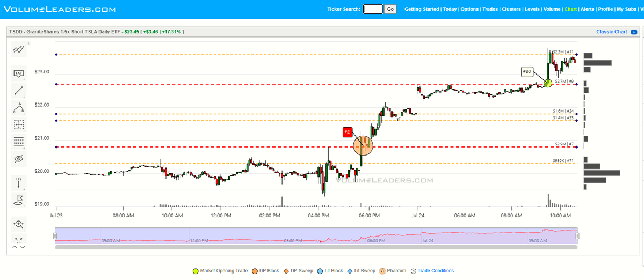
Task: Click the toolbar up chevron
Action: pyautogui.click(x=15, y=247)
